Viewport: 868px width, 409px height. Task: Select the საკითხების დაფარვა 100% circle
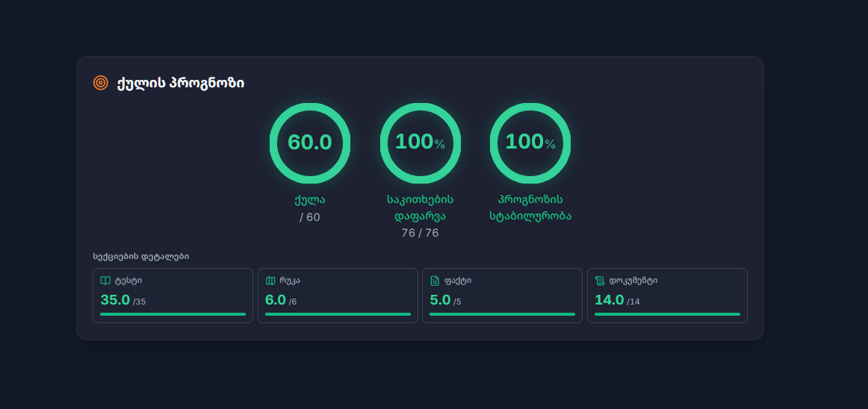tap(420, 143)
